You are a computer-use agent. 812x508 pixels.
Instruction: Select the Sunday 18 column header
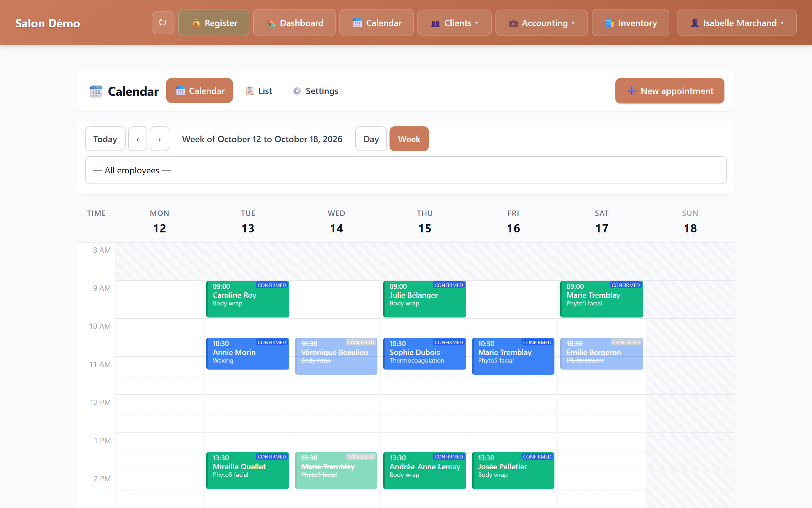(x=690, y=222)
